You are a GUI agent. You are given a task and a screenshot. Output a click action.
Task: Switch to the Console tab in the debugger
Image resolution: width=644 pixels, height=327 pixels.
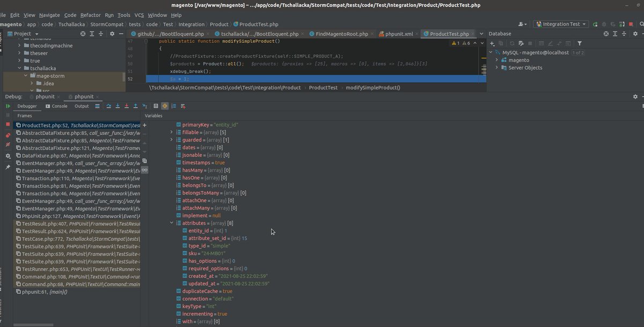(56, 106)
